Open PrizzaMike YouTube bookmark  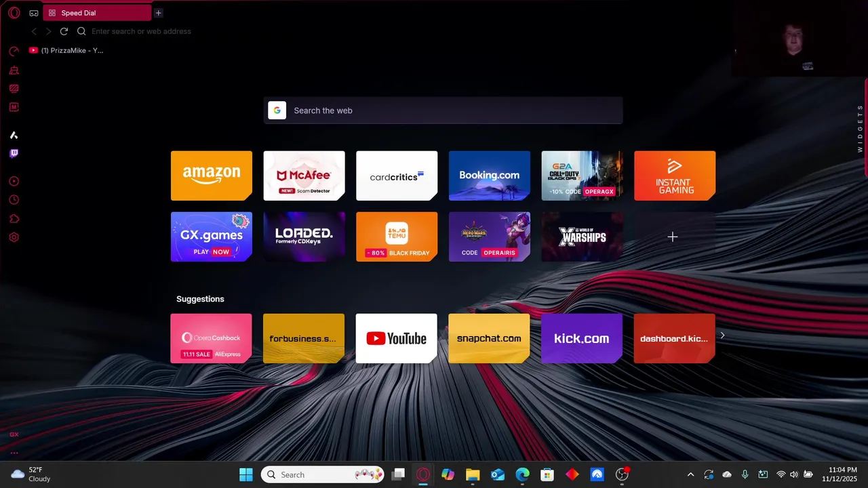click(66, 50)
